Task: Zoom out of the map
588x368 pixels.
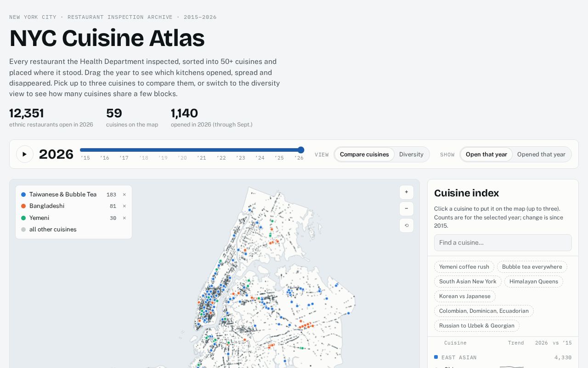Action: pos(407,209)
